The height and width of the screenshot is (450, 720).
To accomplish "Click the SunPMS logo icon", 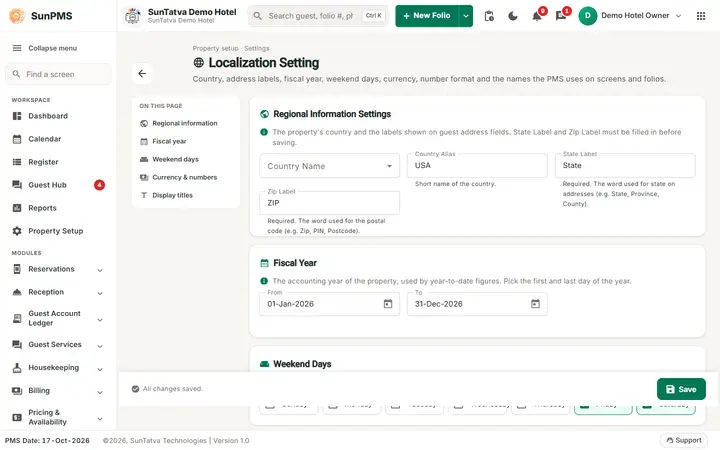I will 17,16.
